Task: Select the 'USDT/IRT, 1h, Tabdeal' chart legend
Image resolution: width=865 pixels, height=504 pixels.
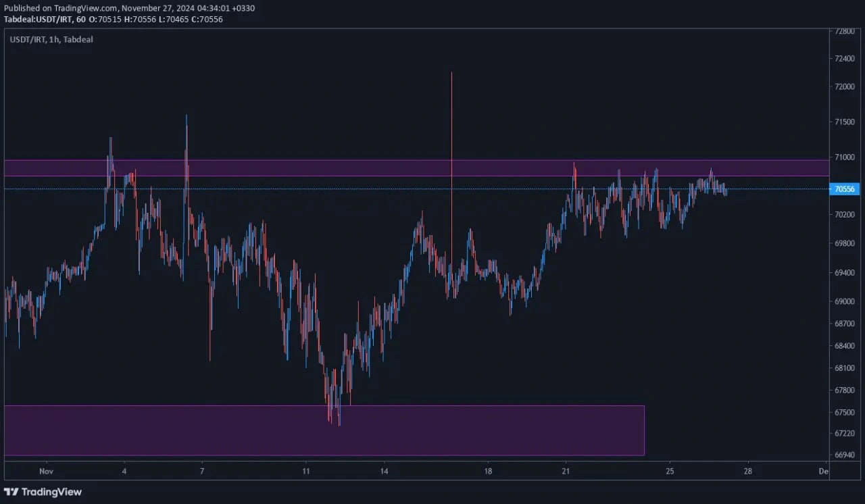Action: (51, 40)
